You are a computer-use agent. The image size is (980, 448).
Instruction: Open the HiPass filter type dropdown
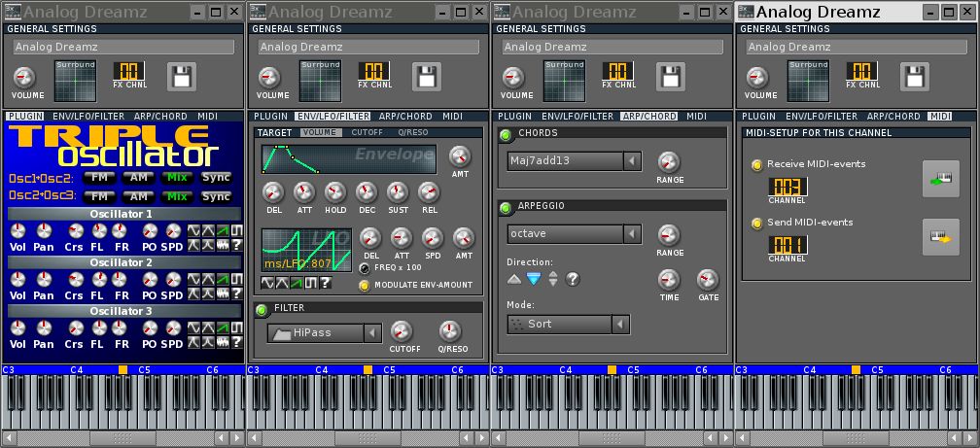tap(325, 333)
